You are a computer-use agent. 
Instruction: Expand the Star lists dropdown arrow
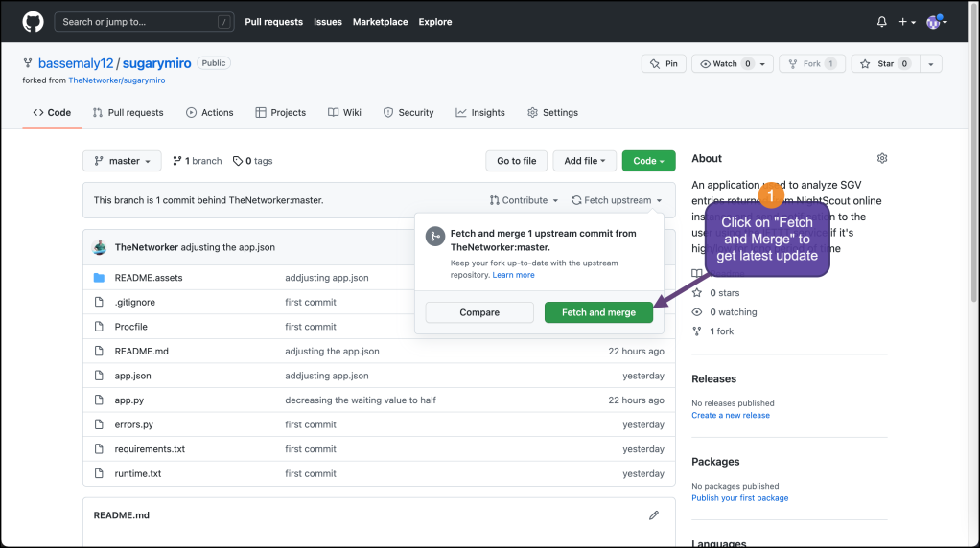point(931,63)
